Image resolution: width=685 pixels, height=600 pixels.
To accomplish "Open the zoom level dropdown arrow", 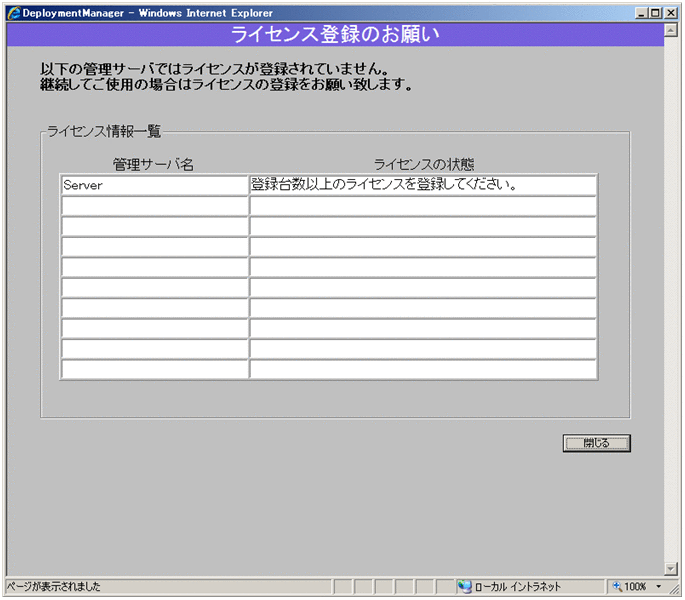I will tap(658, 586).
